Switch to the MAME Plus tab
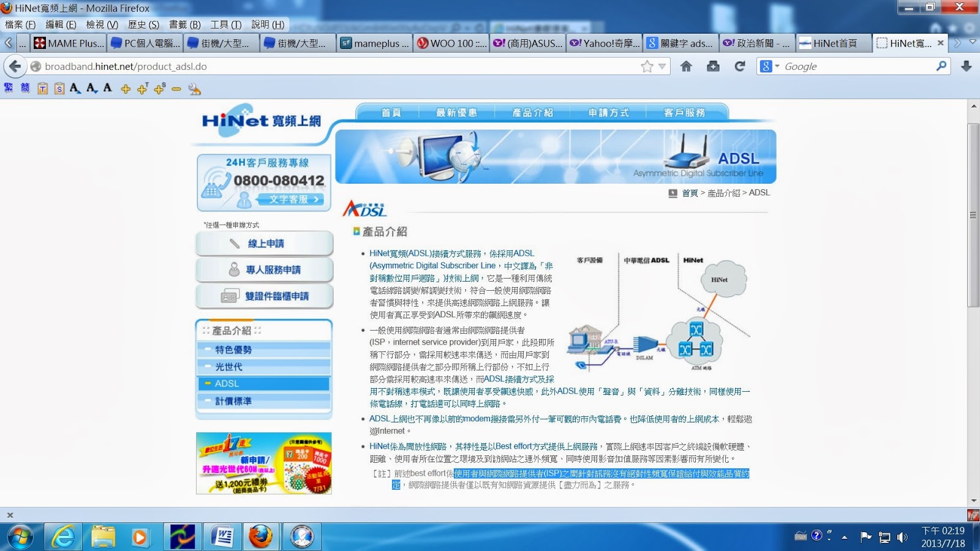This screenshot has height=551, width=980. [x=69, y=43]
